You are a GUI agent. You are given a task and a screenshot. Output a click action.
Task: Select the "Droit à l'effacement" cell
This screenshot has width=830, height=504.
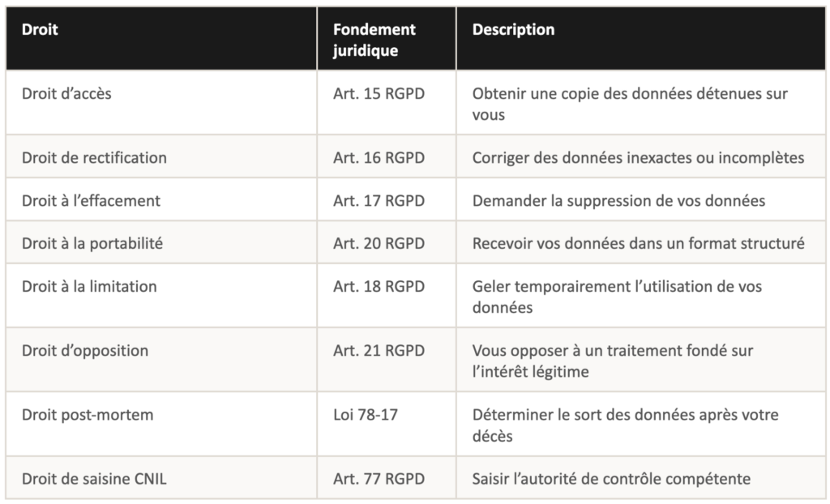point(92,200)
